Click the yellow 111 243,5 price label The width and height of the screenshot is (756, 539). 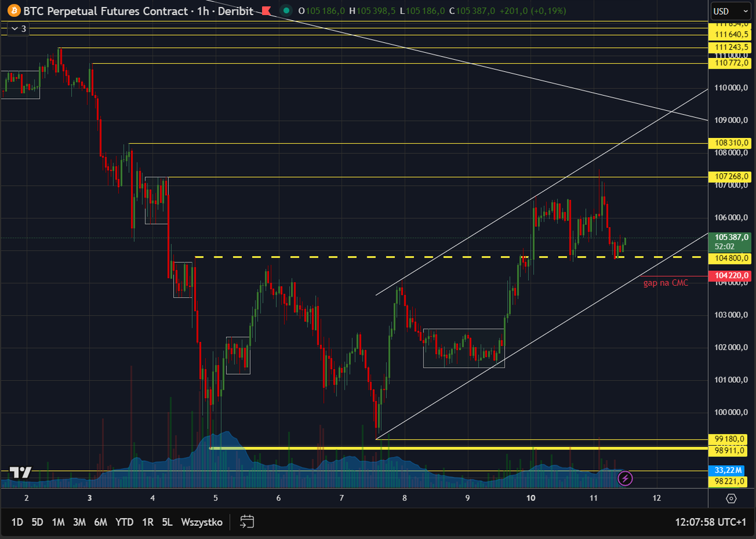click(730, 48)
